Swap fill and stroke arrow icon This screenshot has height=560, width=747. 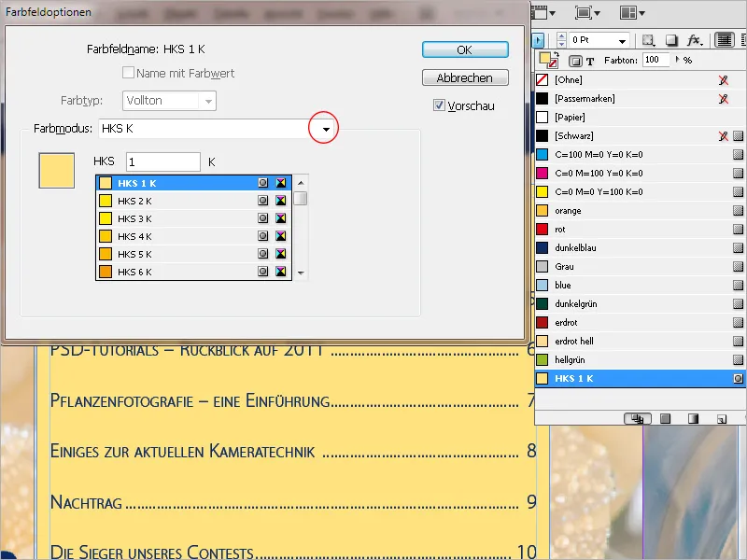(556, 54)
